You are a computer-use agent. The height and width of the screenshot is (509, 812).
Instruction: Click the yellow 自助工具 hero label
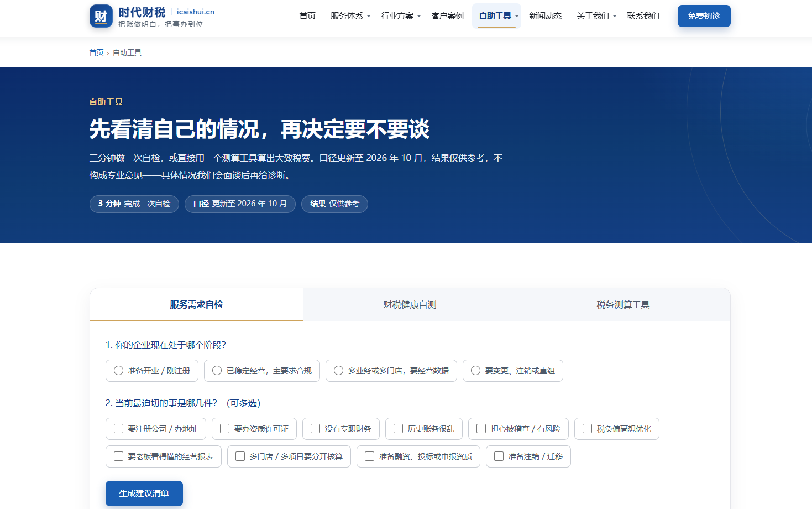pyautogui.click(x=106, y=102)
